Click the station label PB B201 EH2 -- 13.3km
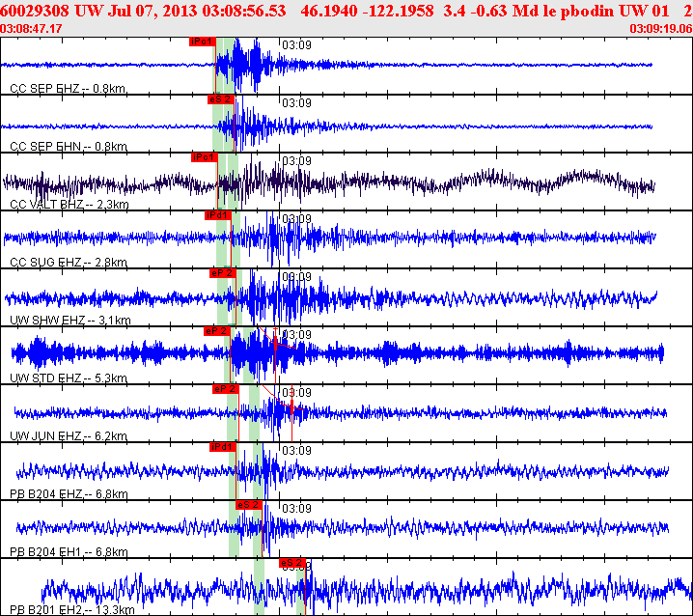The height and width of the screenshot is (616, 693). 72,610
